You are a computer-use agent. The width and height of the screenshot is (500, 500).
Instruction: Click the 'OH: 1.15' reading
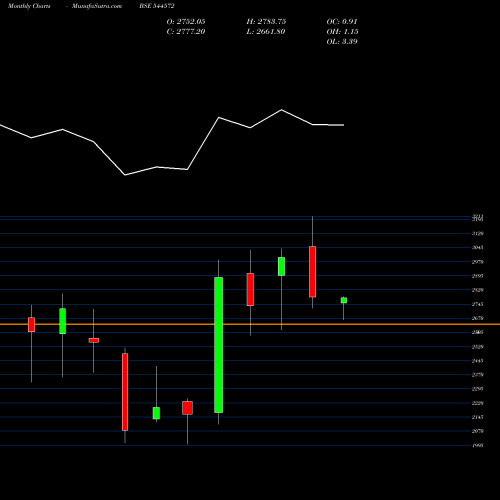pos(342,31)
